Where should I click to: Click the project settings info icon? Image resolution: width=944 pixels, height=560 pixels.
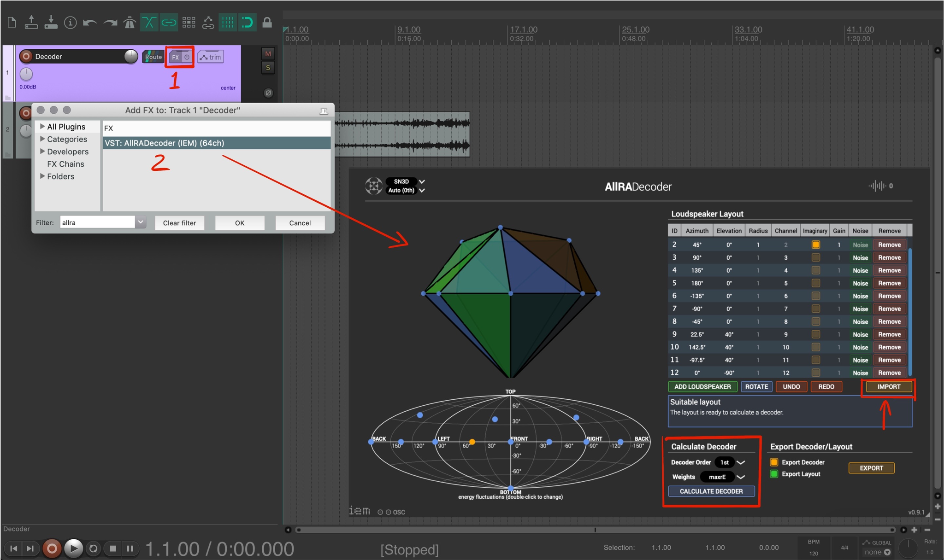pos(70,22)
